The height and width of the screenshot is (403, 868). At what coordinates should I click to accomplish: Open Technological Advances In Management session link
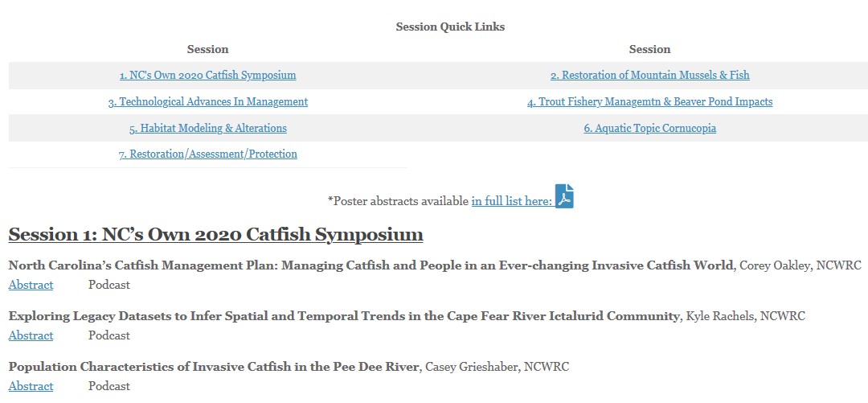click(x=207, y=101)
